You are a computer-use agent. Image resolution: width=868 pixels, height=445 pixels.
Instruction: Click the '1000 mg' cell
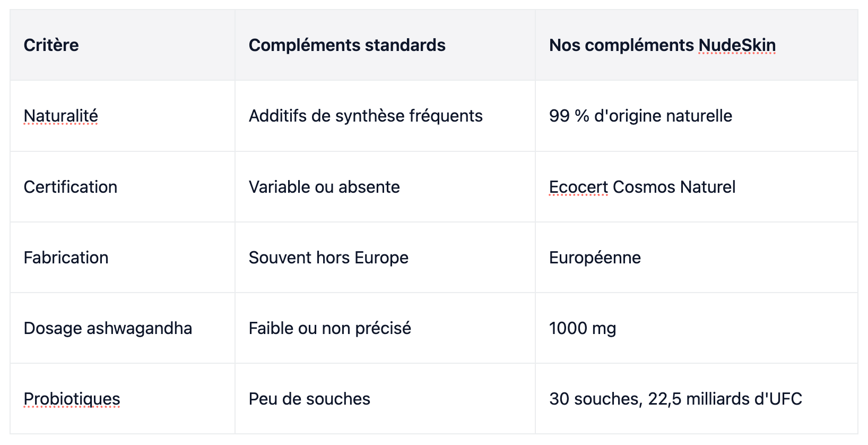[x=697, y=328]
